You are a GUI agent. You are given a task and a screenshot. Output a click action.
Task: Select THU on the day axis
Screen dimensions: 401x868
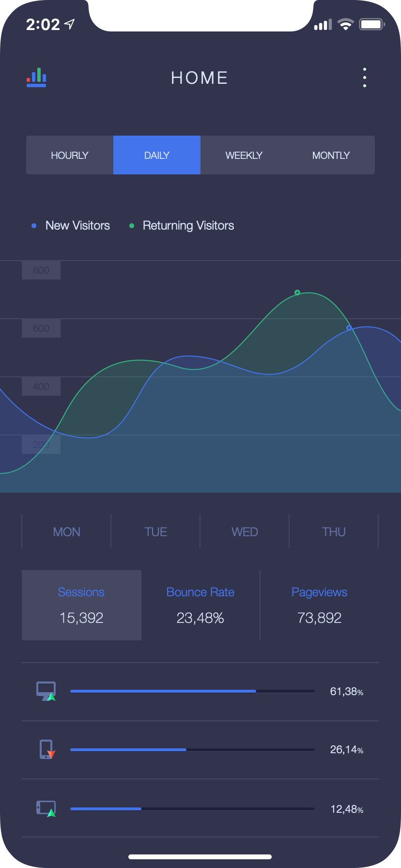pyautogui.click(x=334, y=532)
